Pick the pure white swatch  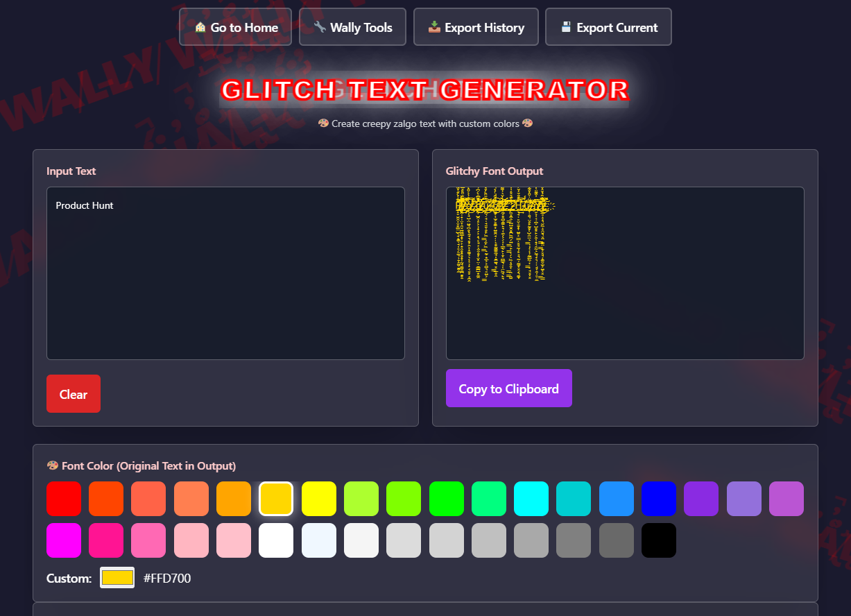click(276, 540)
